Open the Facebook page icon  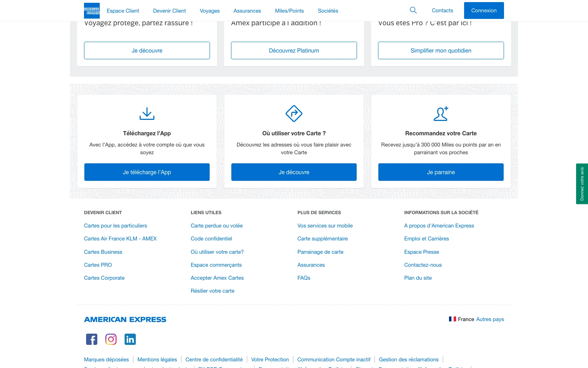[x=92, y=339]
